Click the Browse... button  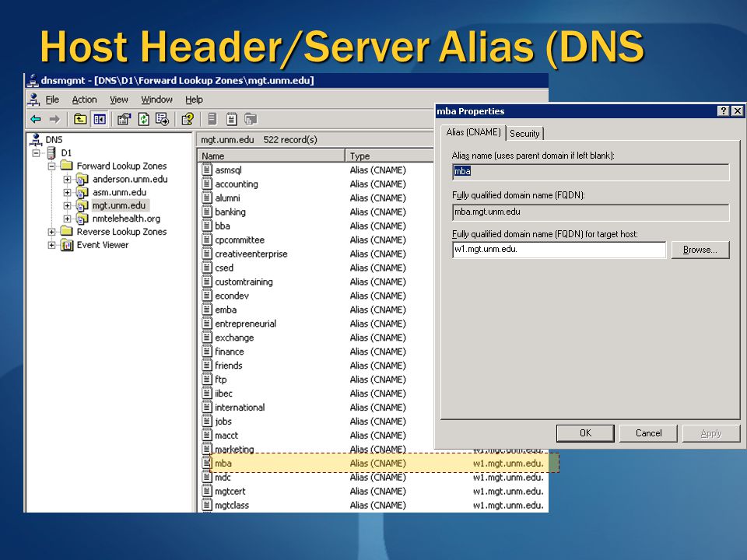click(700, 250)
